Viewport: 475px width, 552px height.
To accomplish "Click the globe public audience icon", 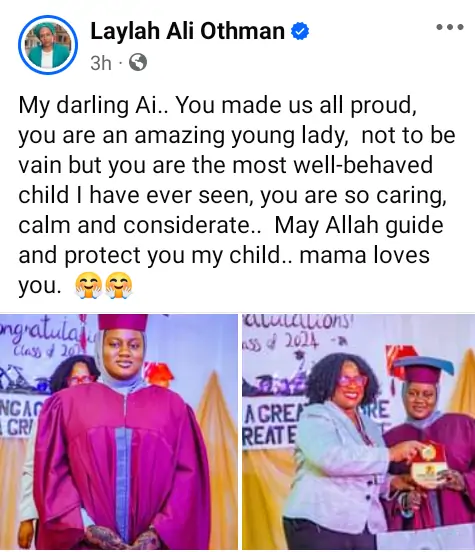I will click(x=138, y=63).
